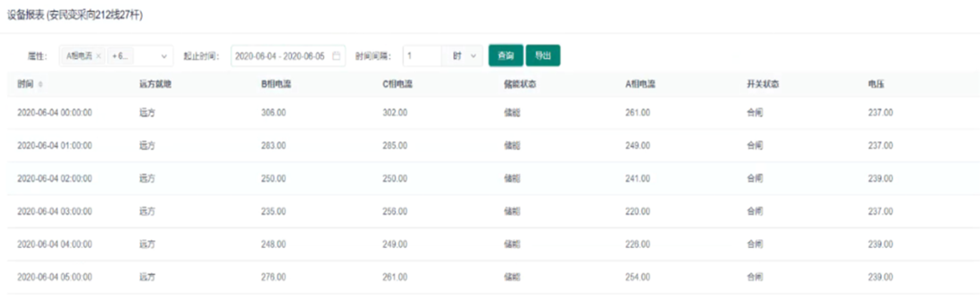
Task: Click the C相电流 column header
Action: tap(397, 84)
